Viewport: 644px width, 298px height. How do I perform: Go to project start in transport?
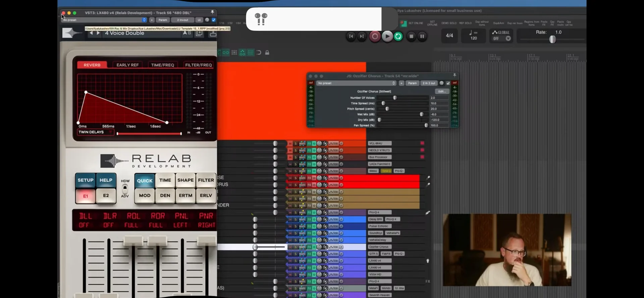351,36
